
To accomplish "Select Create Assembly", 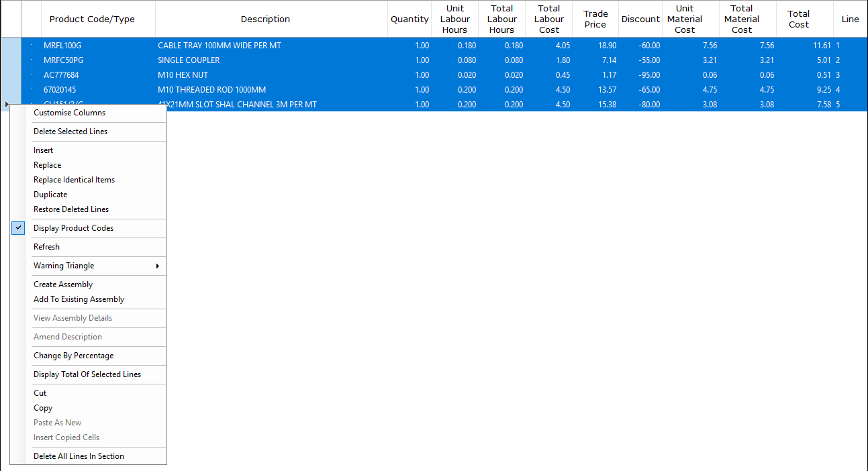I will [62, 284].
